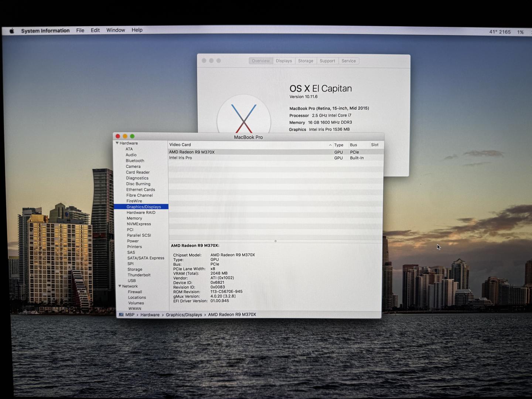Viewport: 532px width, 399px height.
Task: Select Firewall under Network
Action: coord(135,292)
